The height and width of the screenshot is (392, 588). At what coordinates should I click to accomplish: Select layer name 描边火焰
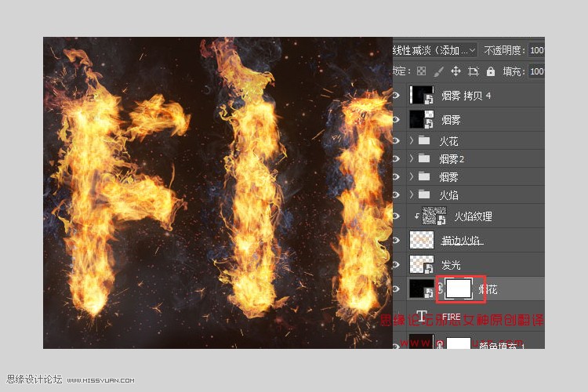point(462,241)
